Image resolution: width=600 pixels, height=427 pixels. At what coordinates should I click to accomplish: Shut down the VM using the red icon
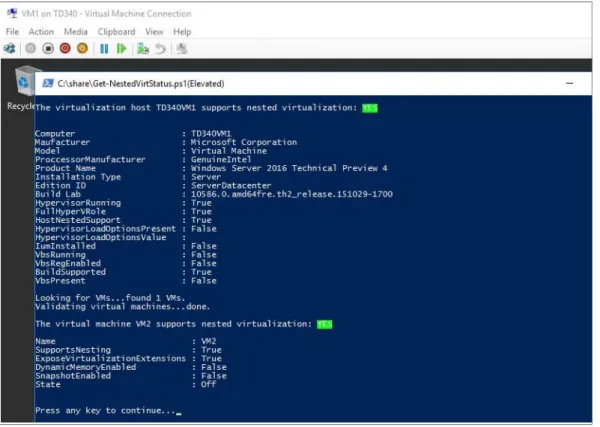pos(65,49)
